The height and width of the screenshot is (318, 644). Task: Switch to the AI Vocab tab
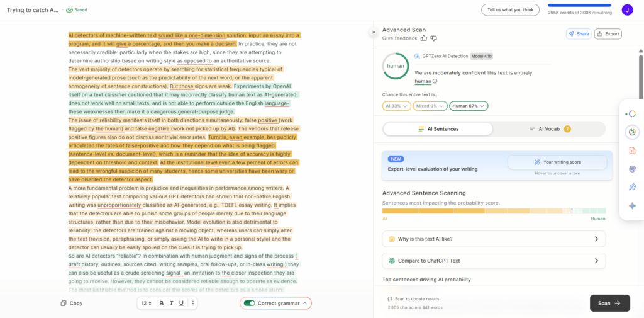click(x=550, y=129)
